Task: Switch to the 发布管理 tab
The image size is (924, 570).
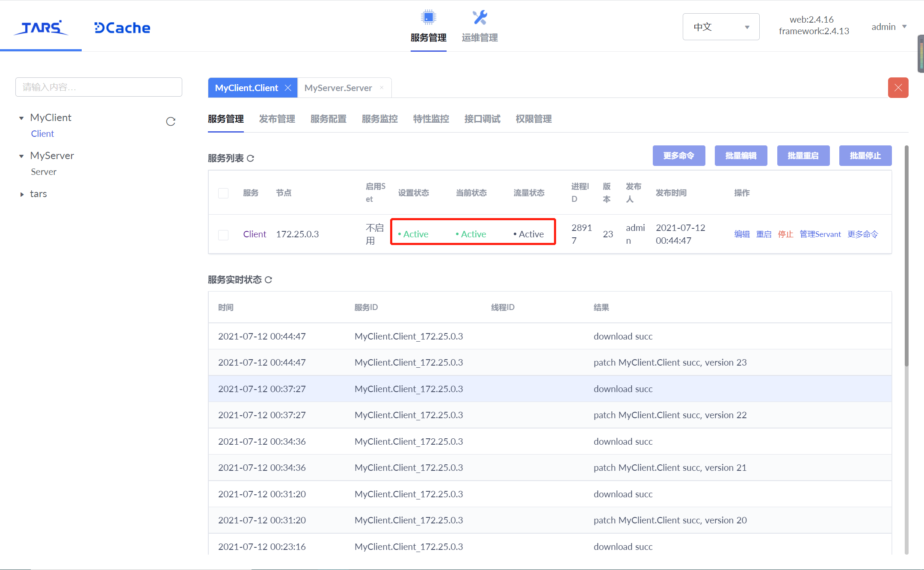Action: (x=277, y=119)
